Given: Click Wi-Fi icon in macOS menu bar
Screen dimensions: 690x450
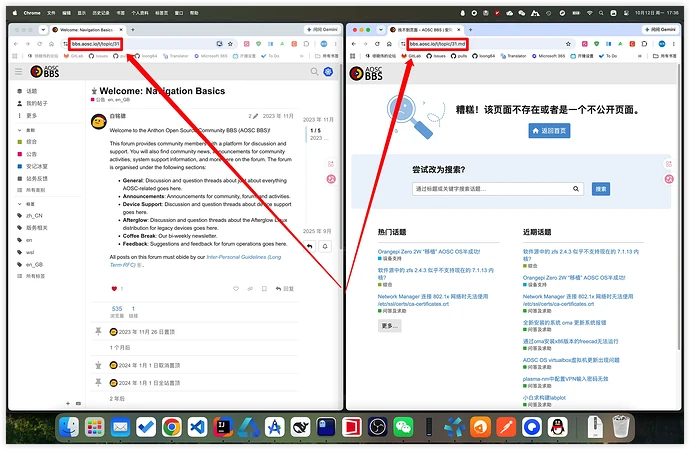Looking at the screenshot, I should 590,13.
